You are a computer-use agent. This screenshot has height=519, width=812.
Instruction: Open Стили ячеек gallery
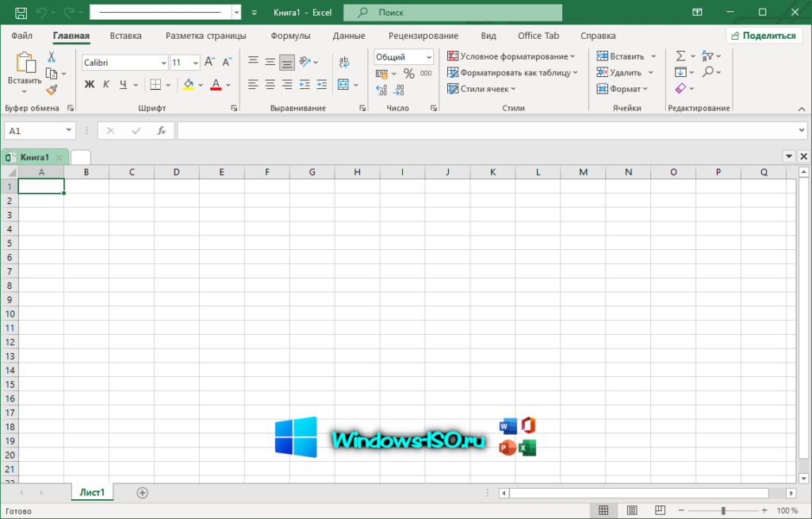481,89
